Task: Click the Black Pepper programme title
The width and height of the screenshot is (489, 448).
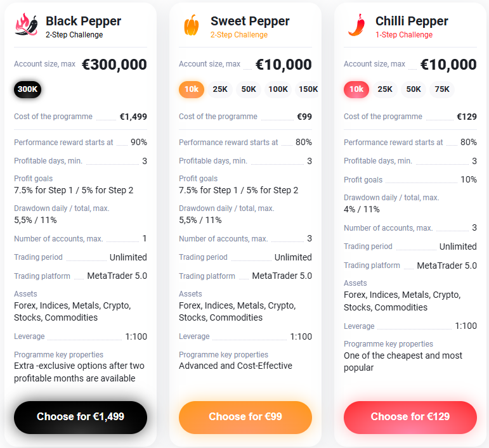Action: (x=83, y=21)
